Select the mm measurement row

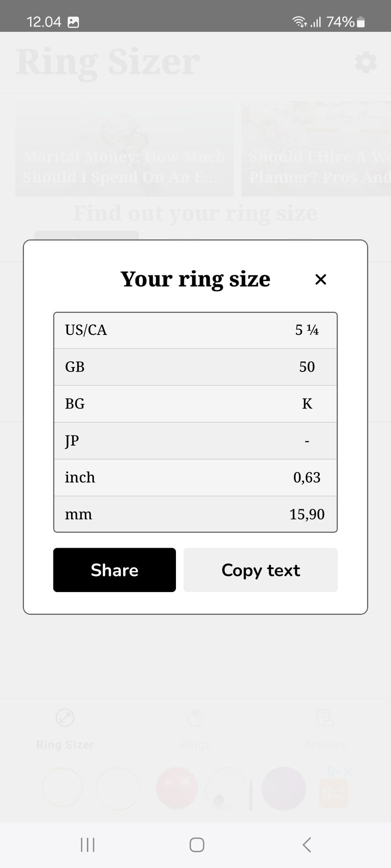point(195,514)
